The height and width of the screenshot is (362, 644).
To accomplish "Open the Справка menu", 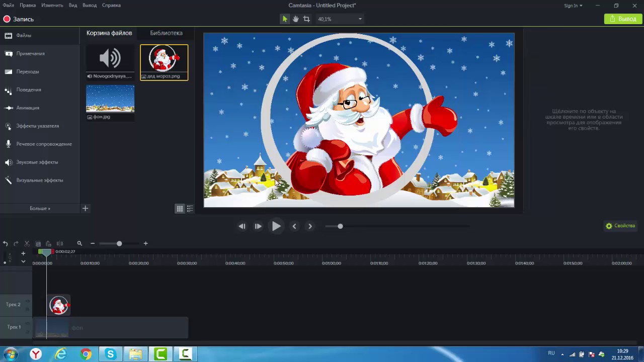I will coord(111,5).
